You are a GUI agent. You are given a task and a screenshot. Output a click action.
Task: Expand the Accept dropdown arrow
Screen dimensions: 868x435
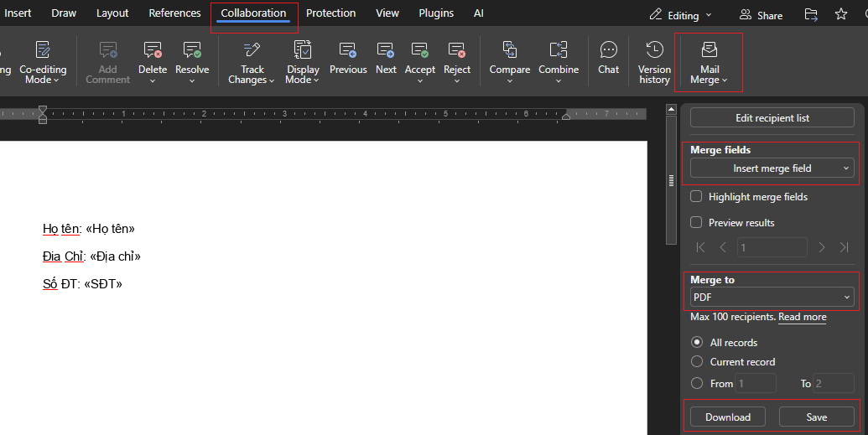420,80
